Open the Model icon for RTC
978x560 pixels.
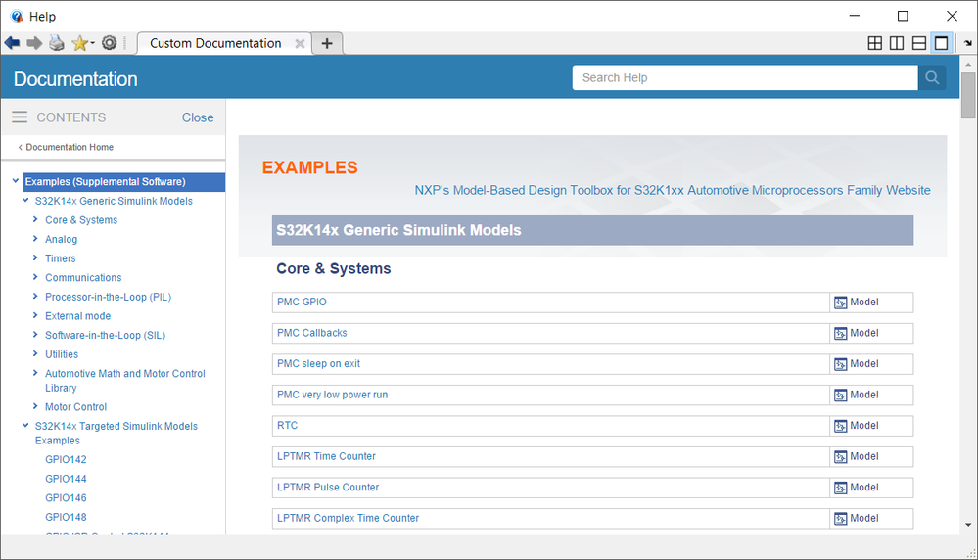pos(841,426)
